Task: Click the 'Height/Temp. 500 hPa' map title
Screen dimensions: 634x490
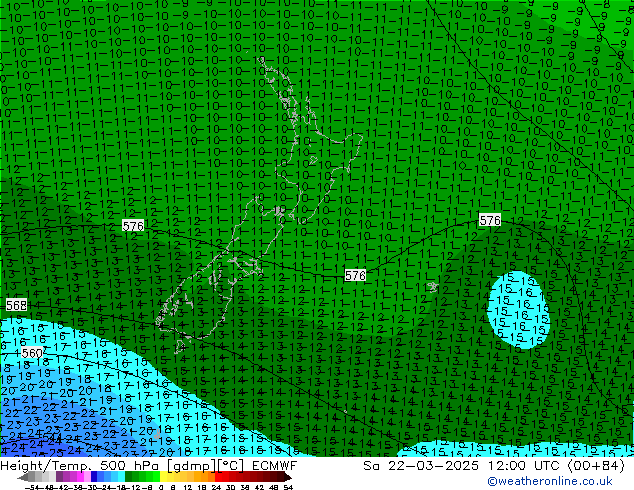Action: coord(81,466)
